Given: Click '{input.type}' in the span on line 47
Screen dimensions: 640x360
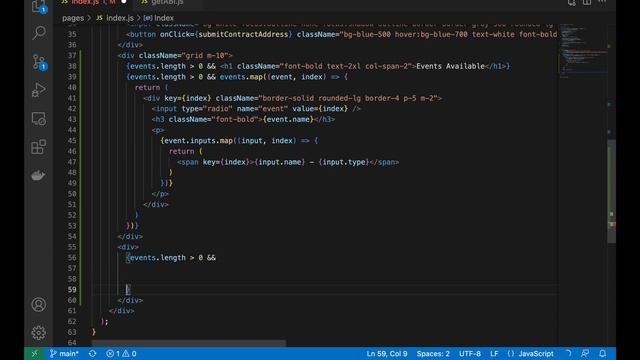Looking at the screenshot, I should (x=344, y=162).
